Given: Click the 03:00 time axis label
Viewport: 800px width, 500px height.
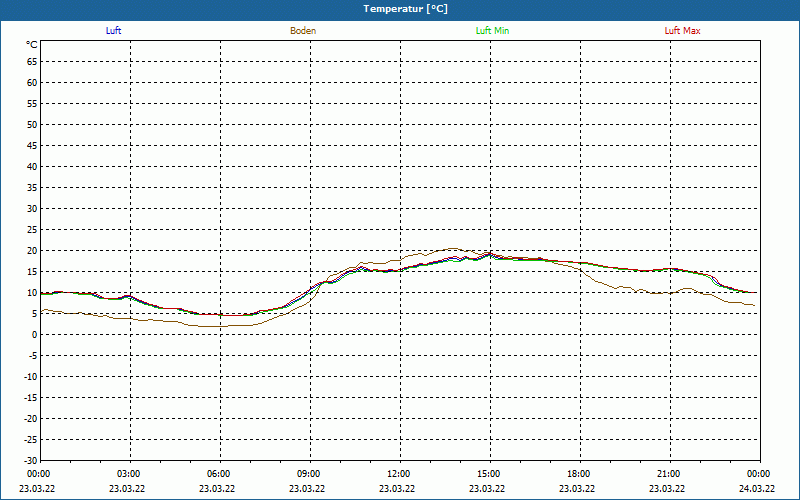Looking at the screenshot, I should coord(130,474).
